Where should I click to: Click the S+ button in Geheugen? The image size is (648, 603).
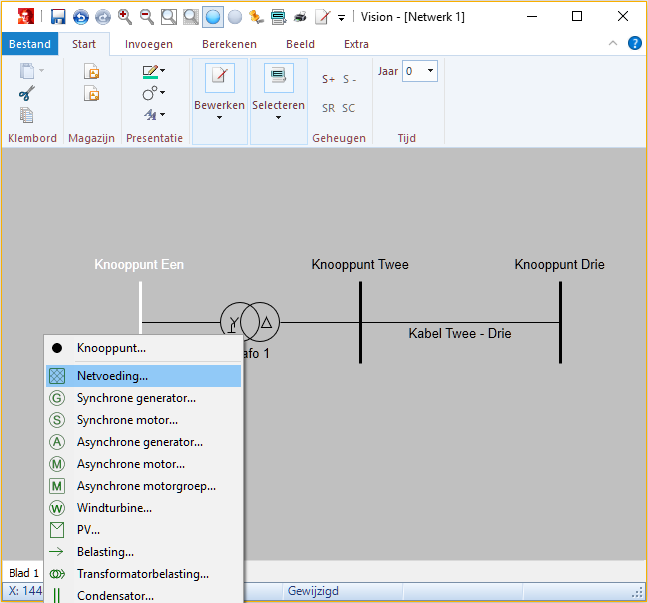[328, 79]
